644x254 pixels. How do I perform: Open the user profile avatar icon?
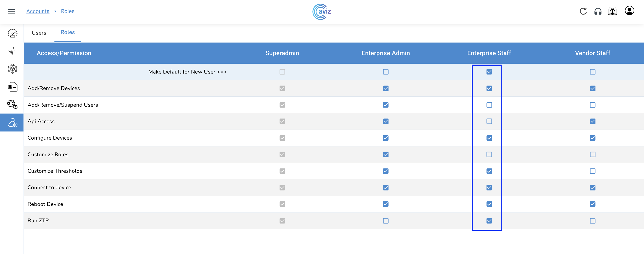pyautogui.click(x=629, y=11)
